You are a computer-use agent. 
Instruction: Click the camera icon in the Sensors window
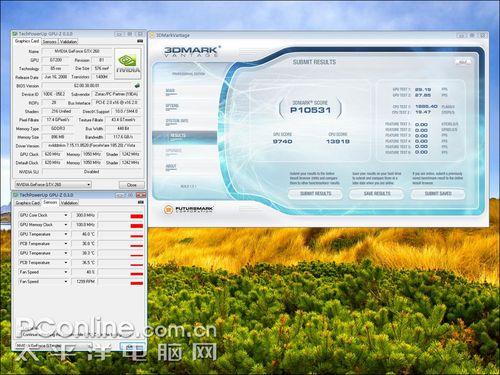140,202
